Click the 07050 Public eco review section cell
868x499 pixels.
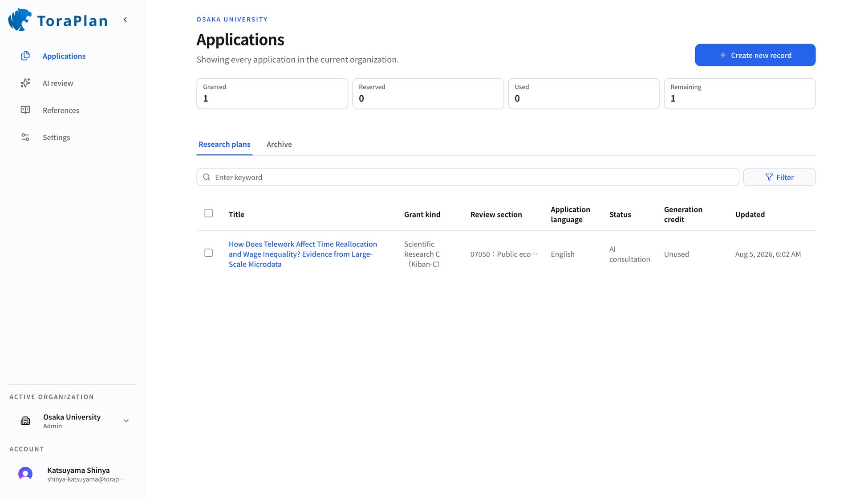click(x=504, y=254)
